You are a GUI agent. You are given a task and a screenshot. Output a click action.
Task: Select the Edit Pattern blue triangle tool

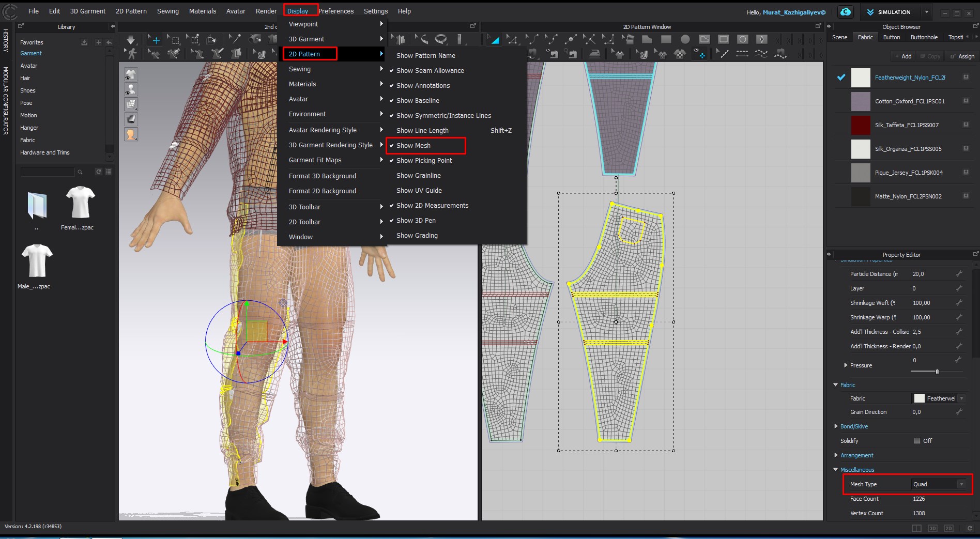coord(494,40)
